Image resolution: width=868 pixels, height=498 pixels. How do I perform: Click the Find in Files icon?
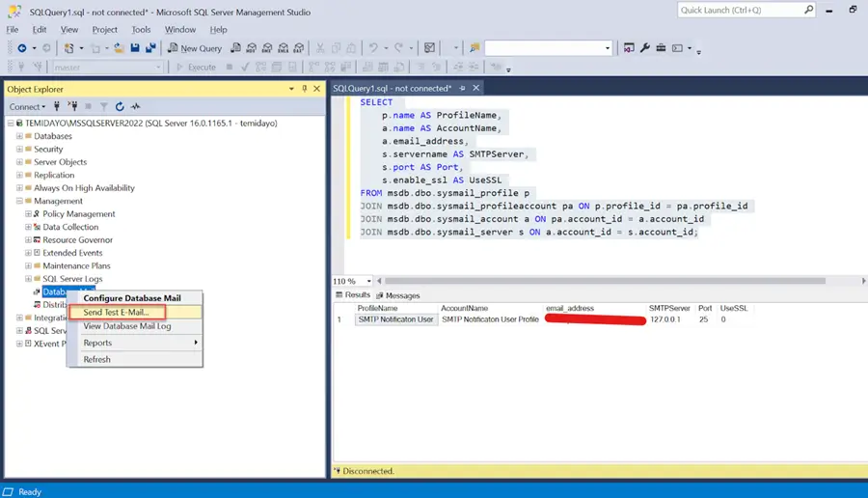pos(475,48)
